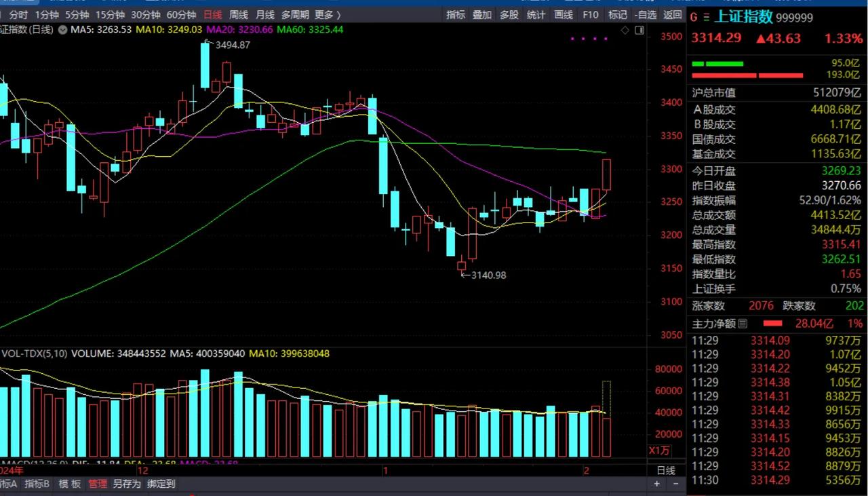The width and height of the screenshot is (868, 496).
Task: Click 绑定到 bind option
Action: 161,484
